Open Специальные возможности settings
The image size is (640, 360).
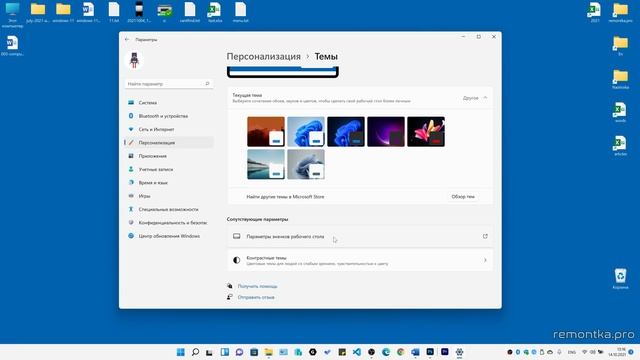click(x=169, y=209)
